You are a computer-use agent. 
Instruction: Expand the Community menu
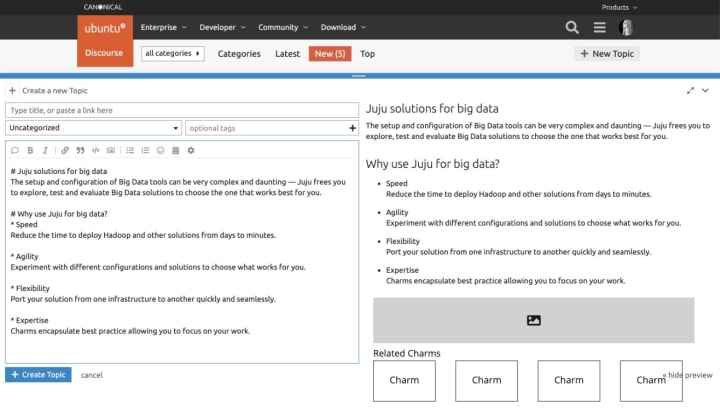coord(283,28)
